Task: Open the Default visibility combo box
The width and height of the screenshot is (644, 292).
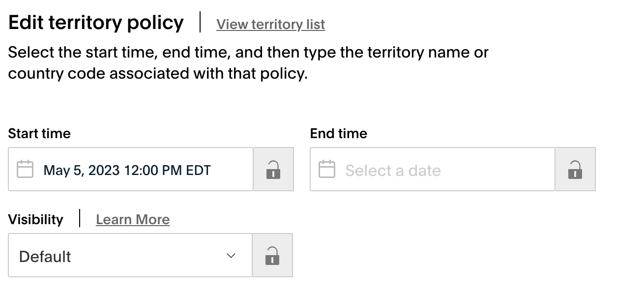Action: [130, 255]
